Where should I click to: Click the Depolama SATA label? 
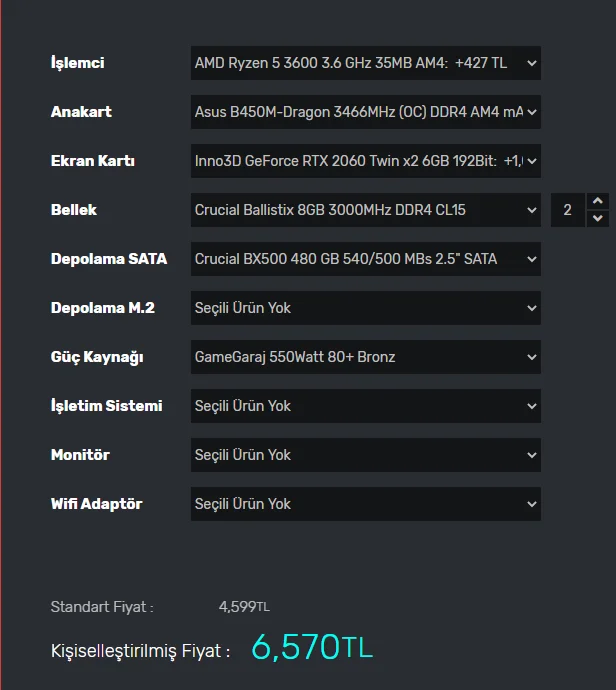pyautogui.click(x=109, y=259)
